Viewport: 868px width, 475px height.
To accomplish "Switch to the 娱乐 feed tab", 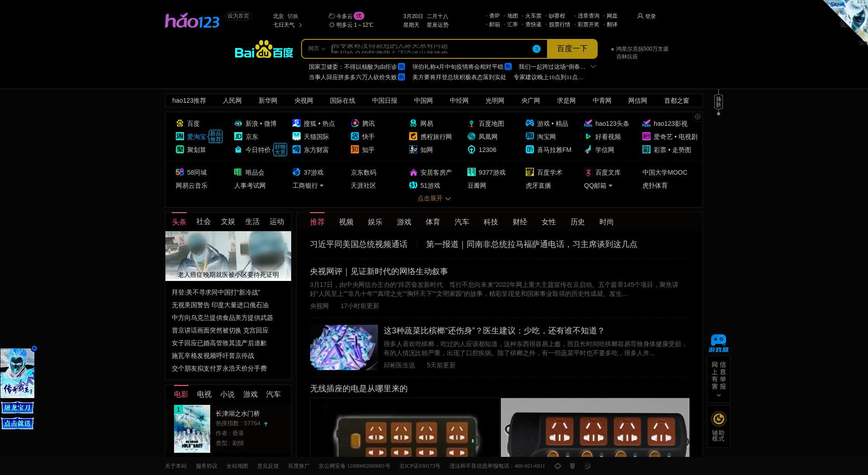I will [375, 222].
